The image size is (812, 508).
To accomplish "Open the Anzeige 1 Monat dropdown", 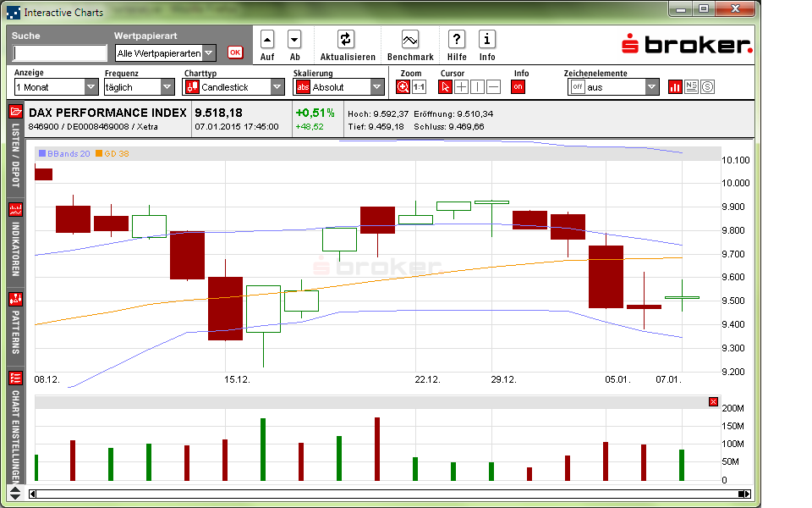I will tap(56, 87).
